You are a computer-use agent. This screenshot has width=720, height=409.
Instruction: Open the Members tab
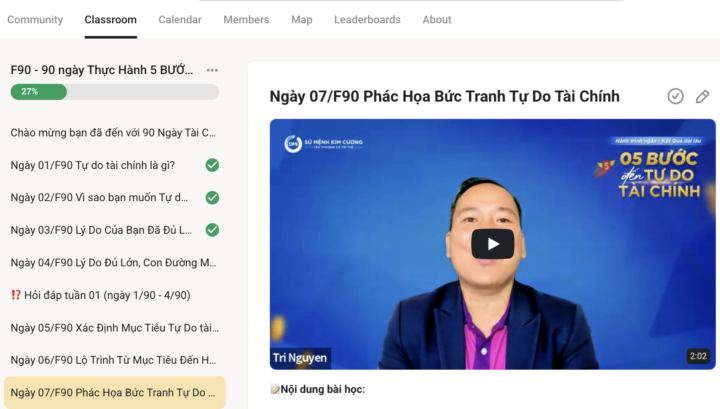(246, 20)
